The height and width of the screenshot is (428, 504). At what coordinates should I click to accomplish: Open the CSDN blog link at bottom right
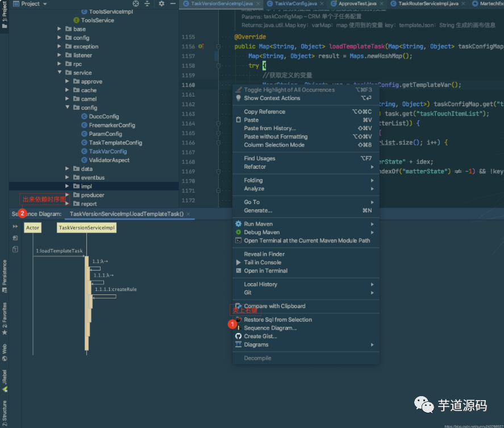pos(475,425)
